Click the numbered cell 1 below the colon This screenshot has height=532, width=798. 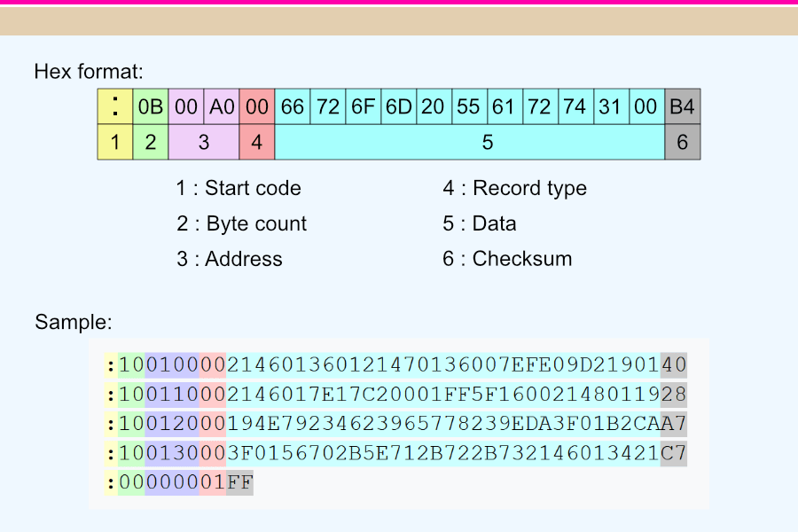pos(114,141)
